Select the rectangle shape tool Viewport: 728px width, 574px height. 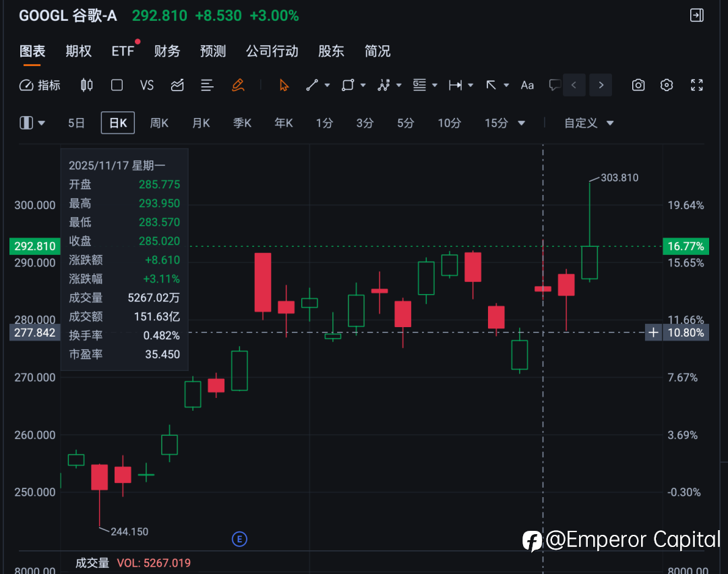(348, 85)
